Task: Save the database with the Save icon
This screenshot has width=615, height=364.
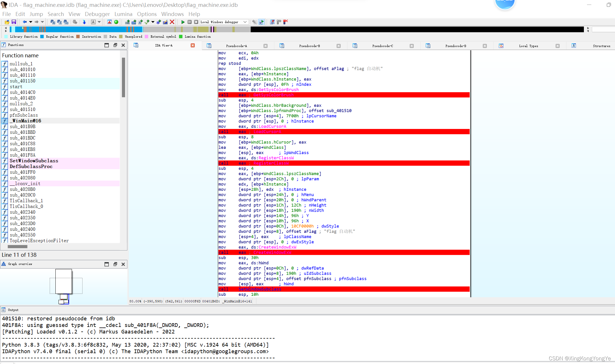Action: 13,22
